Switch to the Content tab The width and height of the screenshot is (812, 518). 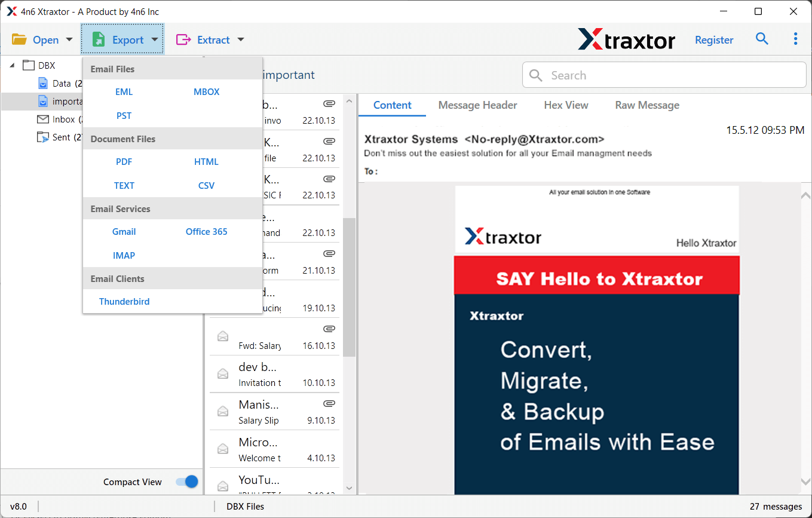point(393,105)
